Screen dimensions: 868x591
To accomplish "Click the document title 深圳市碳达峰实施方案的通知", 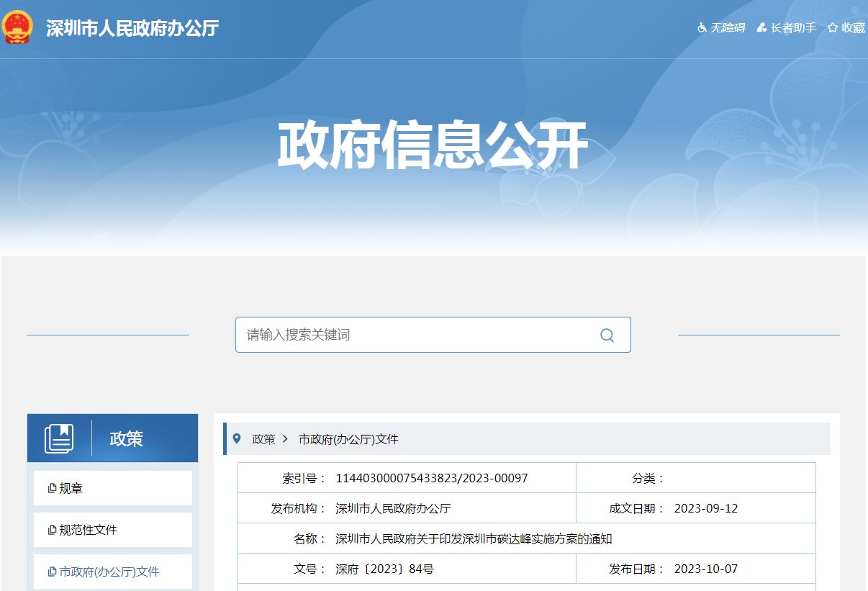I will pyautogui.click(x=474, y=539).
